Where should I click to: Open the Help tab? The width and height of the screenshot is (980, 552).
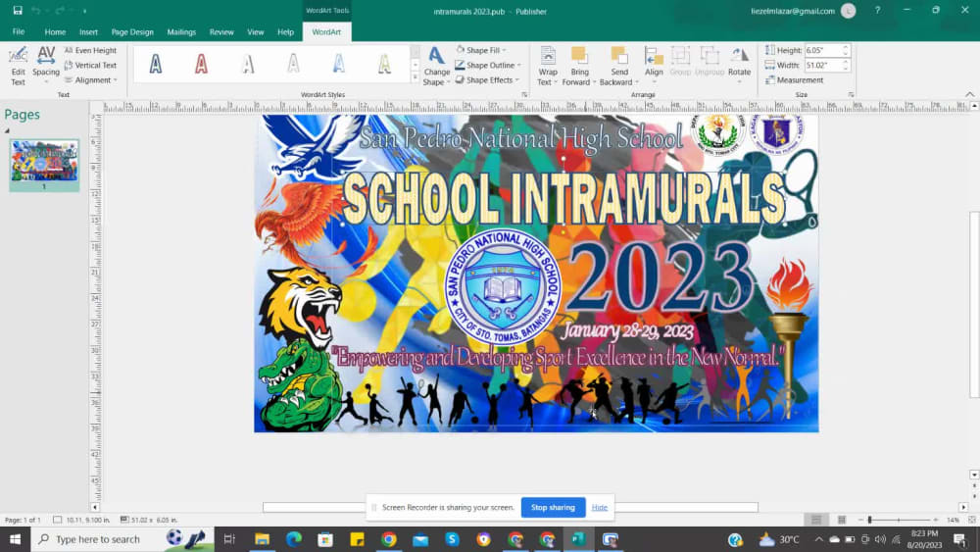(285, 32)
